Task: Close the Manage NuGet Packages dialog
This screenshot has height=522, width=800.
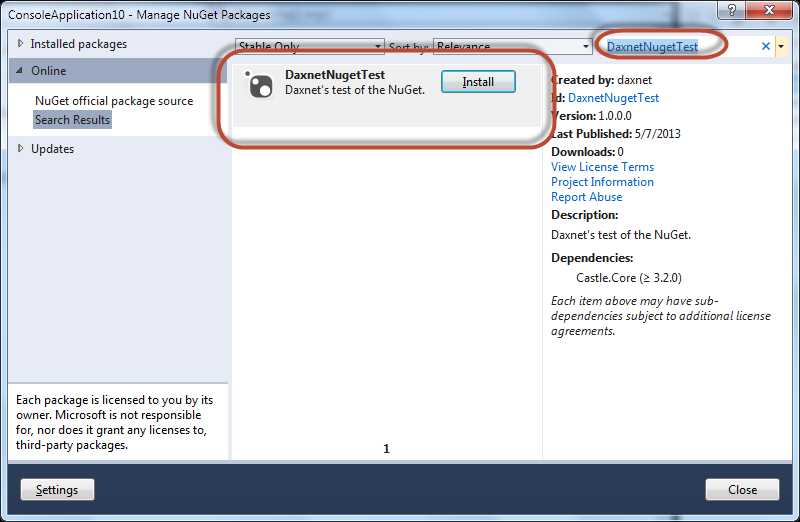Action: (742, 490)
